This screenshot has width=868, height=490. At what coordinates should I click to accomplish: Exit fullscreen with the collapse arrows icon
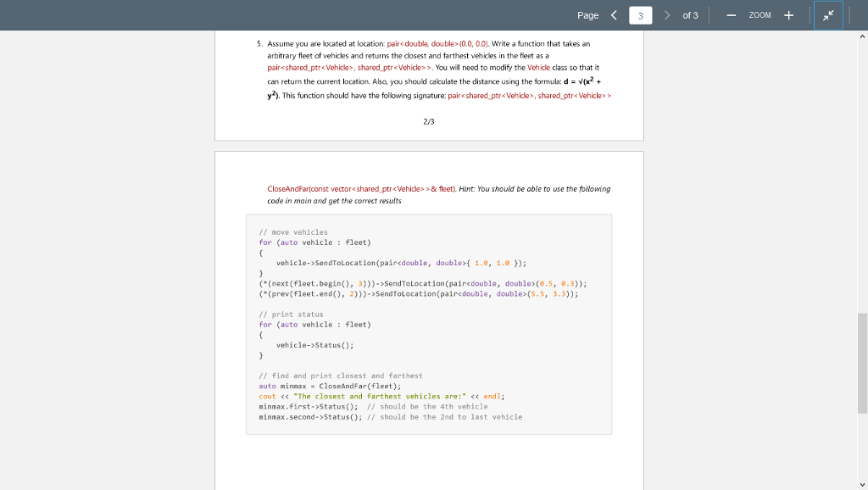point(828,15)
